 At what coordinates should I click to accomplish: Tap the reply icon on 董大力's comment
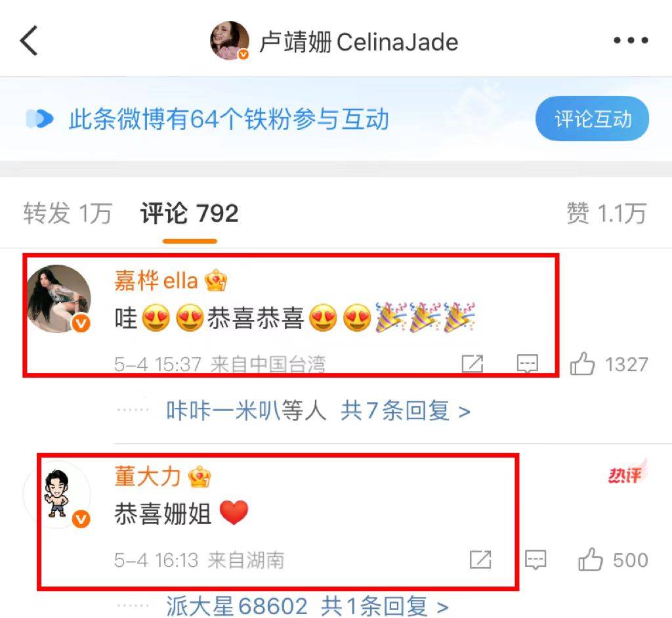[x=535, y=560]
